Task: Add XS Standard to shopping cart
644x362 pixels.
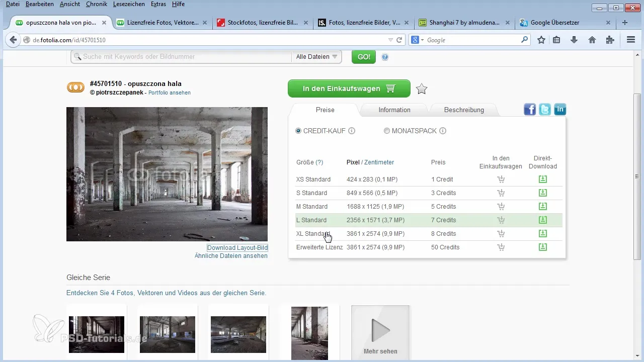Action: (x=501, y=179)
